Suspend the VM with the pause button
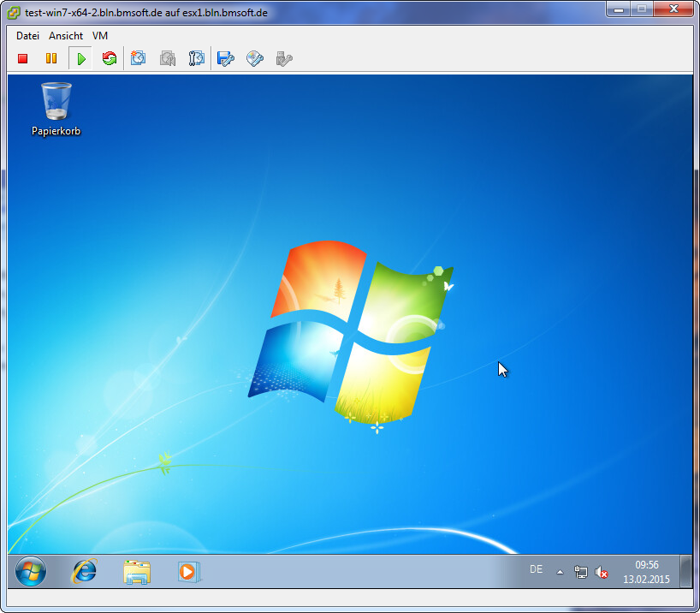 [51, 58]
